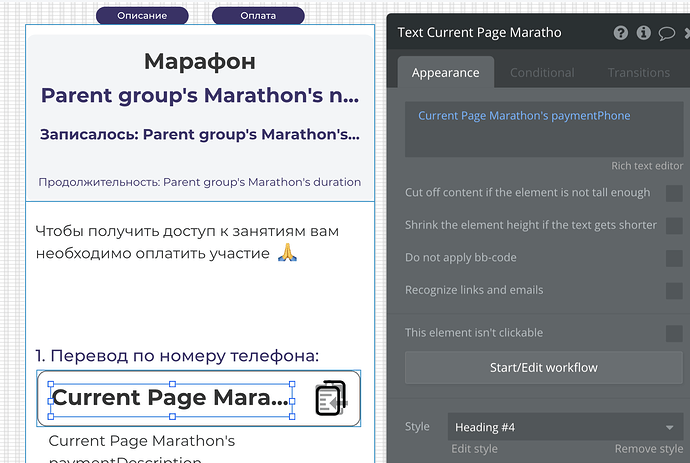Viewport: 690px width, 463px height.
Task: Select the 'Чтобы получить доступ' paragraph text
Action: pyautogui.click(x=187, y=242)
